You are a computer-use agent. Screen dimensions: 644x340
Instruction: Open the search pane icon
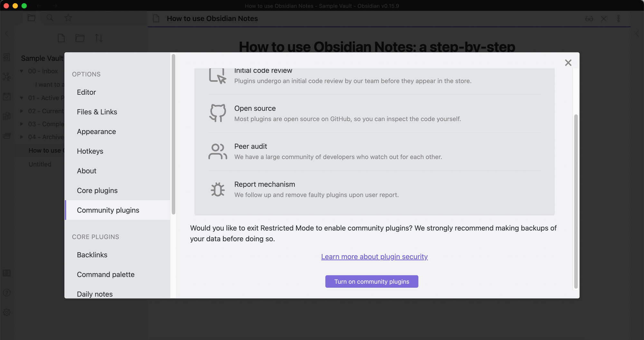tap(50, 18)
